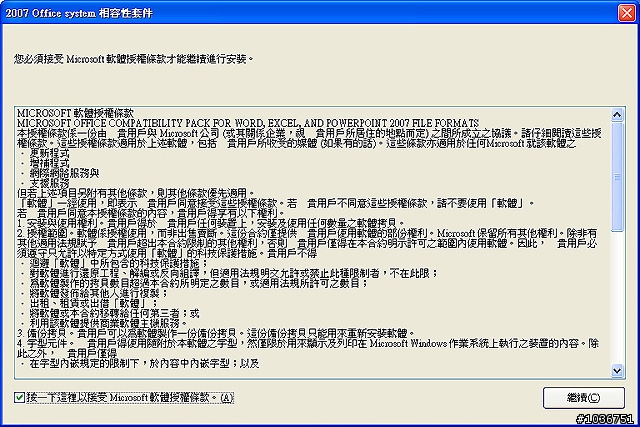The height and width of the screenshot is (427, 640).
Task: Click the 繼續(C) continue button
Action: 584,398
